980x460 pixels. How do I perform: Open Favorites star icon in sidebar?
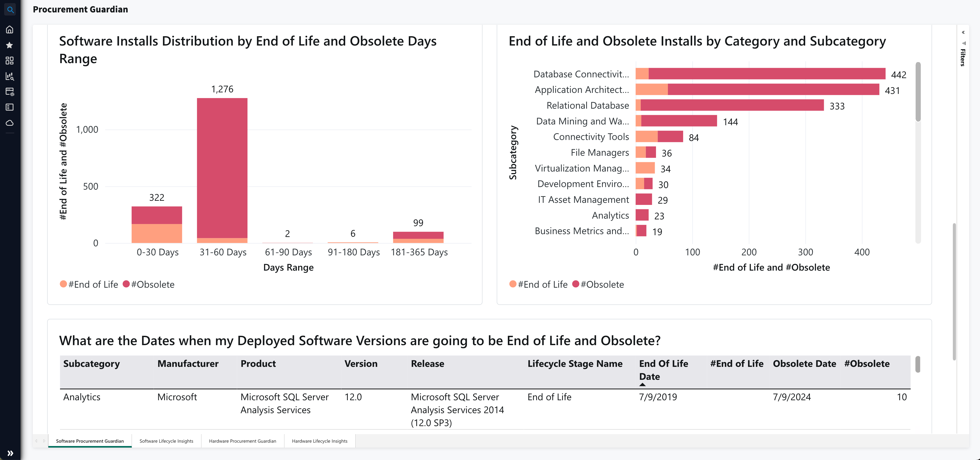pos(10,45)
